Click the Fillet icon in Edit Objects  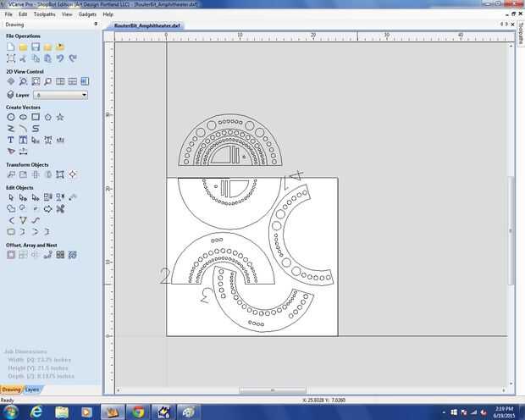point(11,220)
